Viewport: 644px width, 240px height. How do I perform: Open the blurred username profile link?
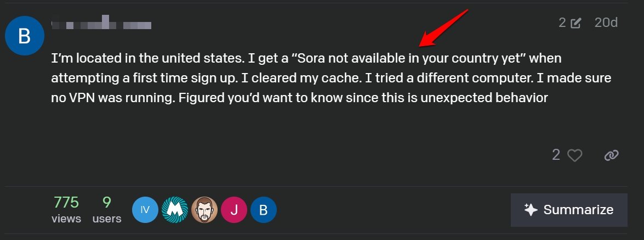[101, 24]
